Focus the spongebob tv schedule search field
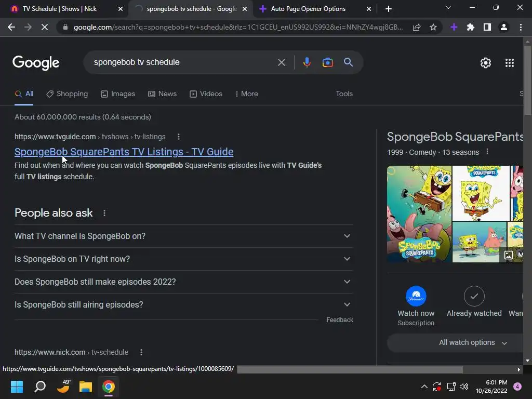 click(183, 62)
